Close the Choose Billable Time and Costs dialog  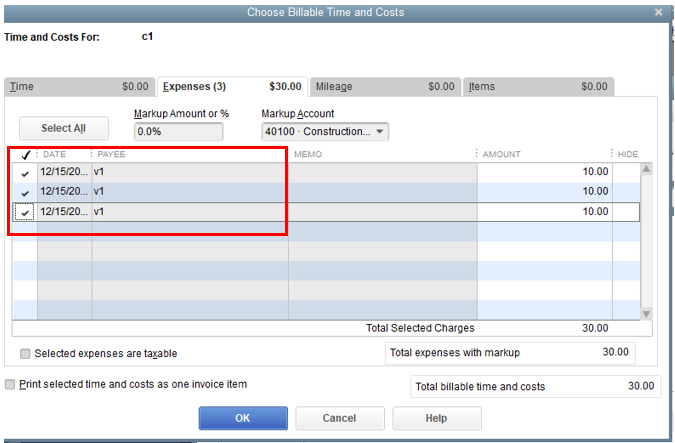(658, 12)
